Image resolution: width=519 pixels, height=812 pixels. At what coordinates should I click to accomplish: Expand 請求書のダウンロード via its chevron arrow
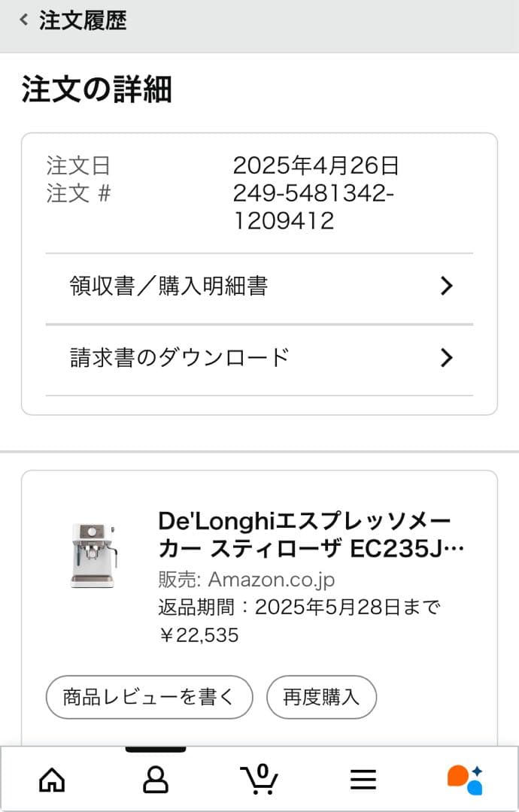pos(446,358)
